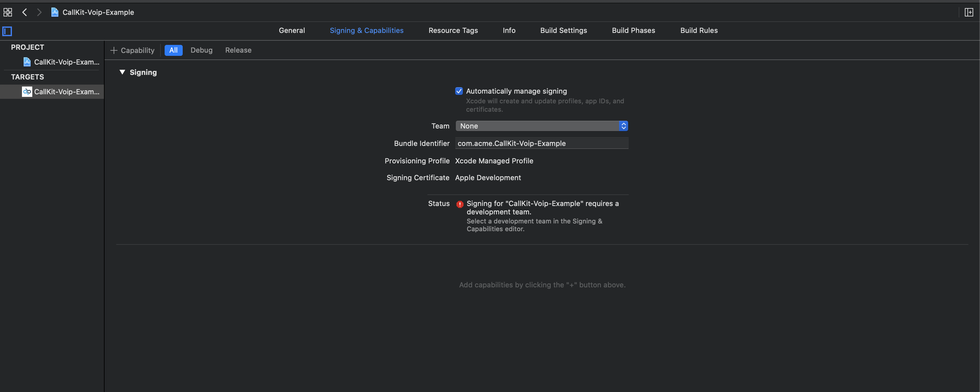Click the Automatically manage signing label
Image resolution: width=980 pixels, height=392 pixels.
click(x=516, y=91)
